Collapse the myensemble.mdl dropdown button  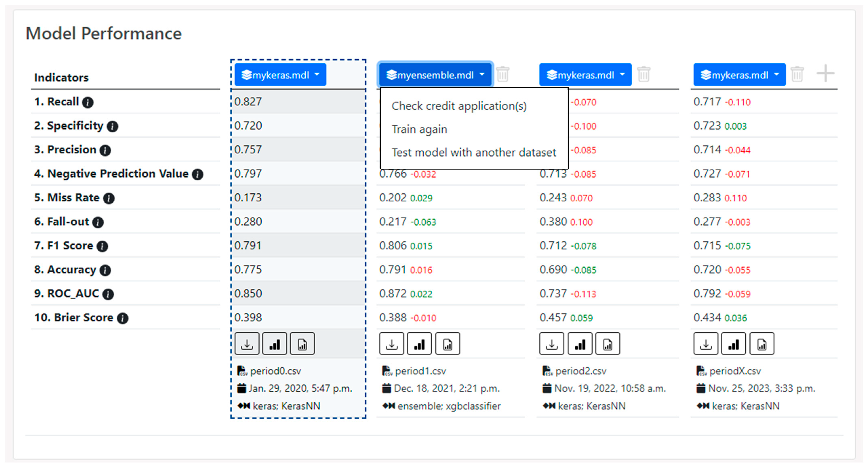click(x=435, y=75)
